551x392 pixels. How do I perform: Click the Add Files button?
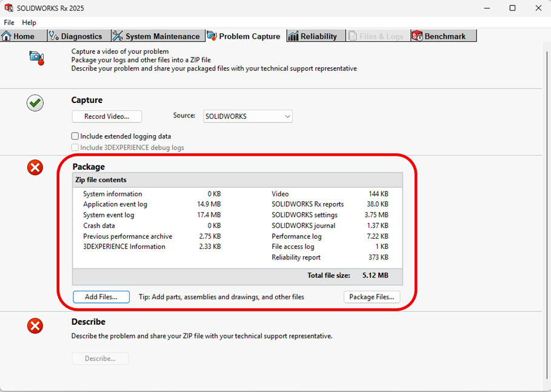coord(101,297)
